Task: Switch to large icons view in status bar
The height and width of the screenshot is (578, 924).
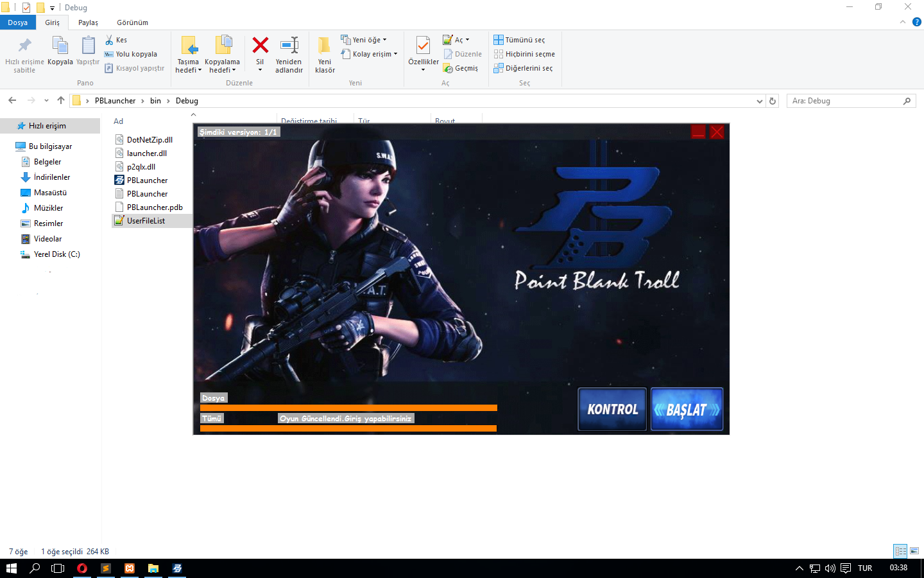Action: (914, 551)
